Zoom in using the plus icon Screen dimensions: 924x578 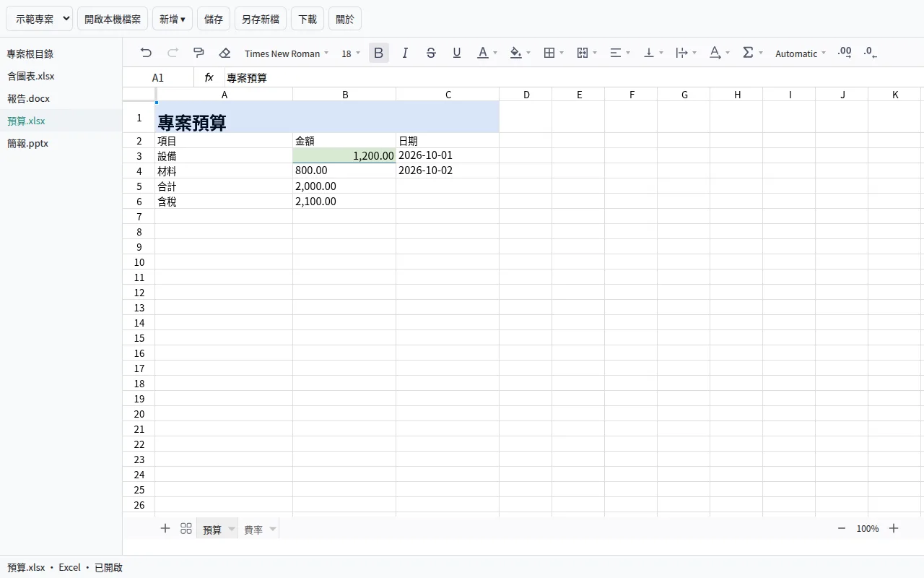click(894, 529)
